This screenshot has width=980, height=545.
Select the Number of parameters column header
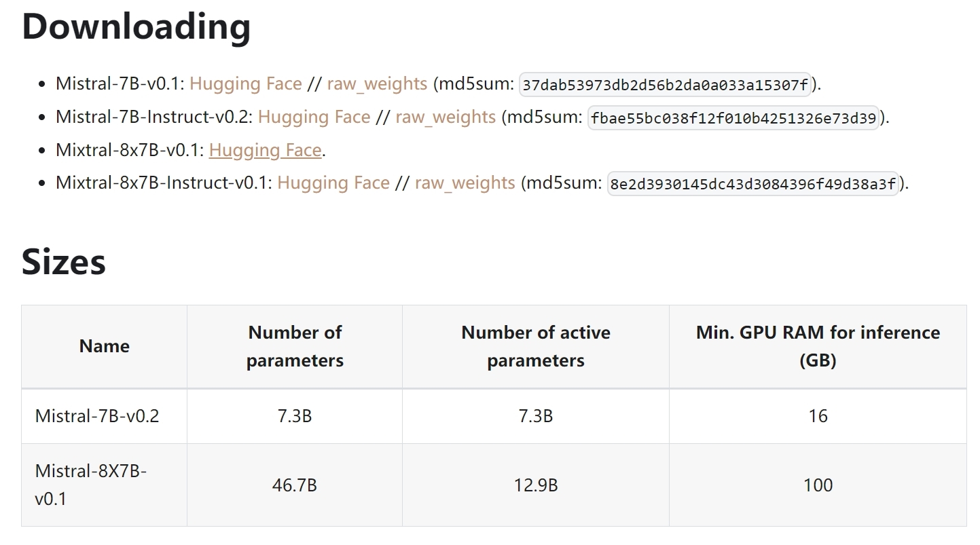click(x=295, y=346)
